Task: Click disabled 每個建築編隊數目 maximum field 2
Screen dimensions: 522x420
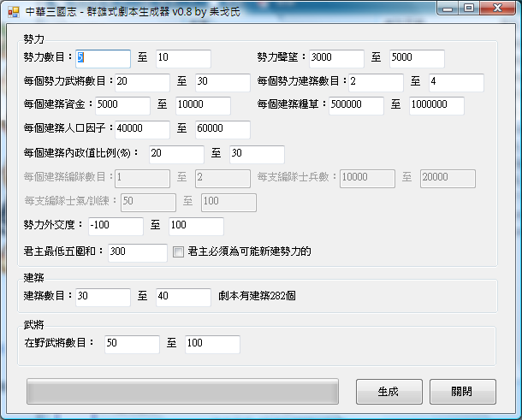Action: pos(222,179)
